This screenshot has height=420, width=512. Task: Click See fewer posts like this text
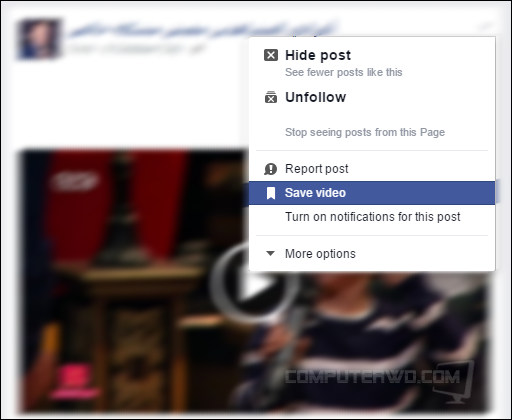344,72
